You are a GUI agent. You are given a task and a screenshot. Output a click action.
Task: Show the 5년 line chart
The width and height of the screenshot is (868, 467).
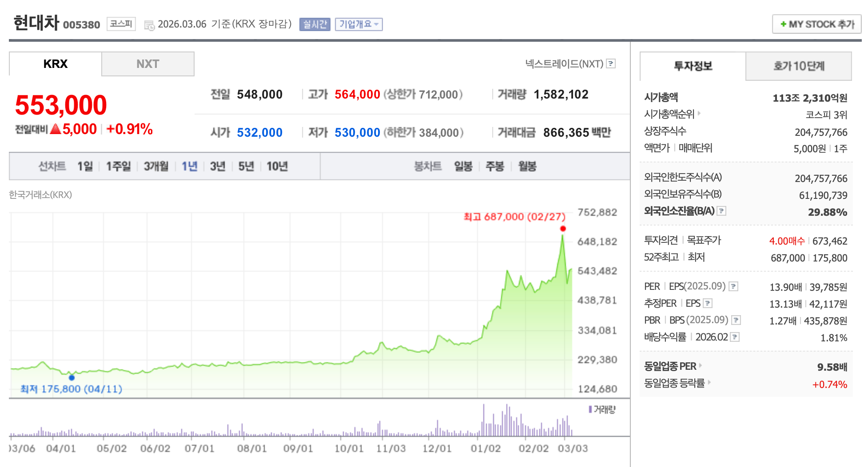pyautogui.click(x=246, y=166)
